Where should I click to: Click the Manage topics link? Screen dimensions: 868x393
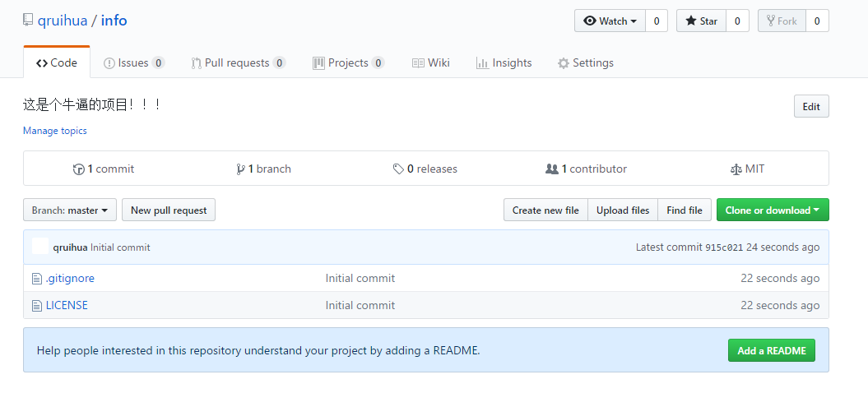[x=54, y=131]
